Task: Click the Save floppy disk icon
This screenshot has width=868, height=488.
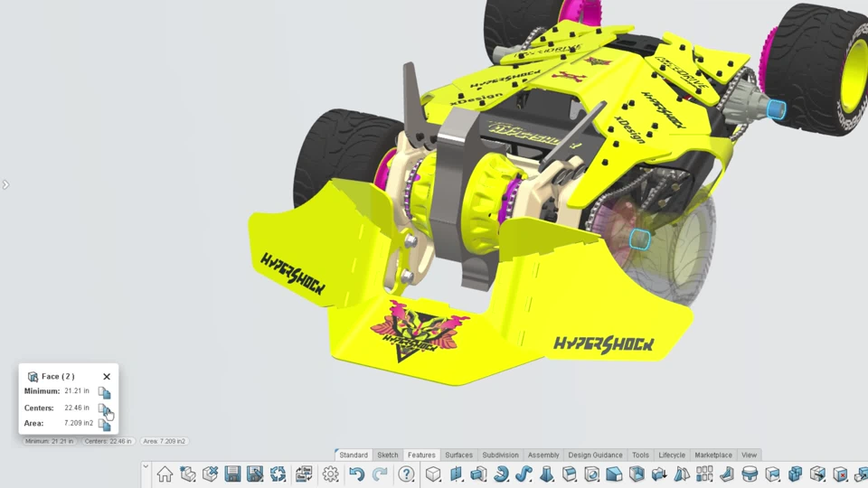Action: [x=232, y=474]
